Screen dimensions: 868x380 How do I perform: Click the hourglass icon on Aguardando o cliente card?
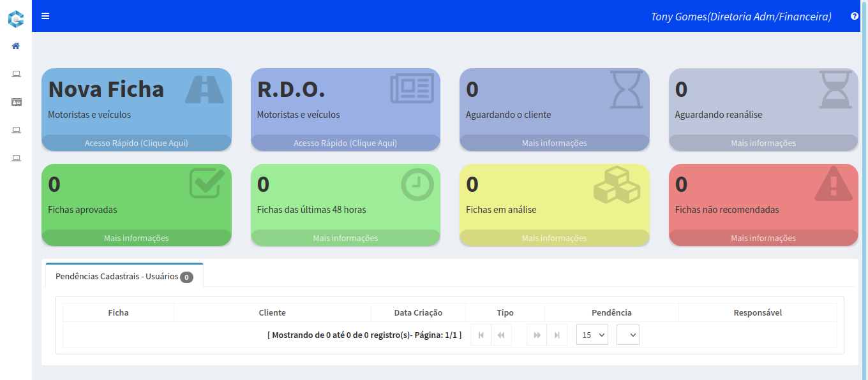click(x=627, y=89)
